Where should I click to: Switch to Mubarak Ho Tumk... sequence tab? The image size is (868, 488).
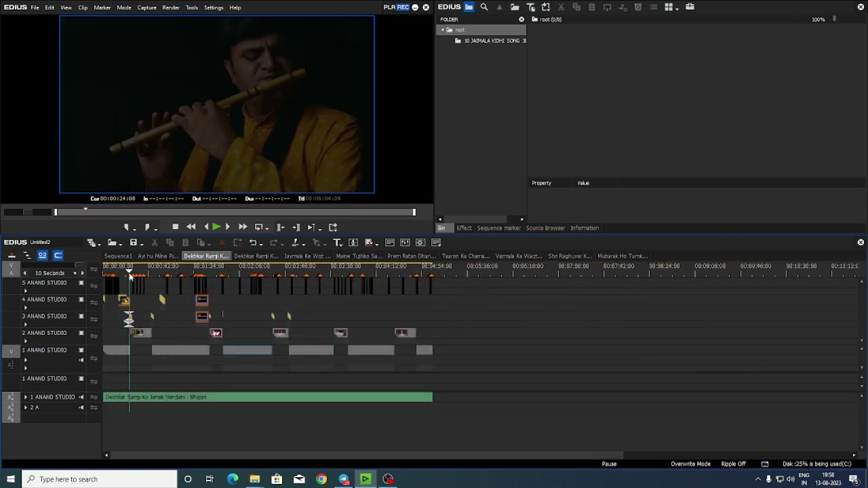coord(623,256)
